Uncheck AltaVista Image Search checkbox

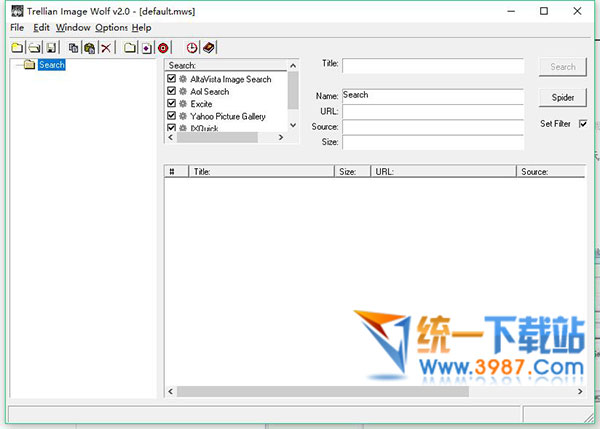tap(171, 78)
